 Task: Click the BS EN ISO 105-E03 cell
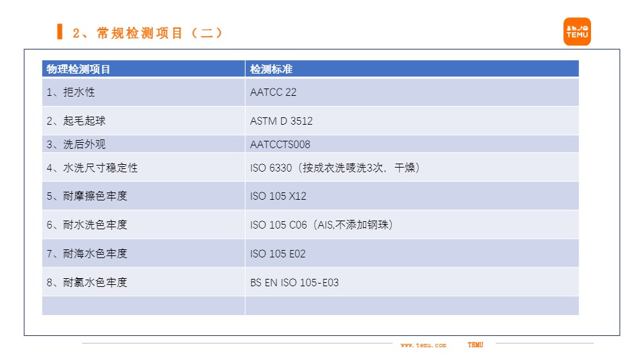click(294, 282)
